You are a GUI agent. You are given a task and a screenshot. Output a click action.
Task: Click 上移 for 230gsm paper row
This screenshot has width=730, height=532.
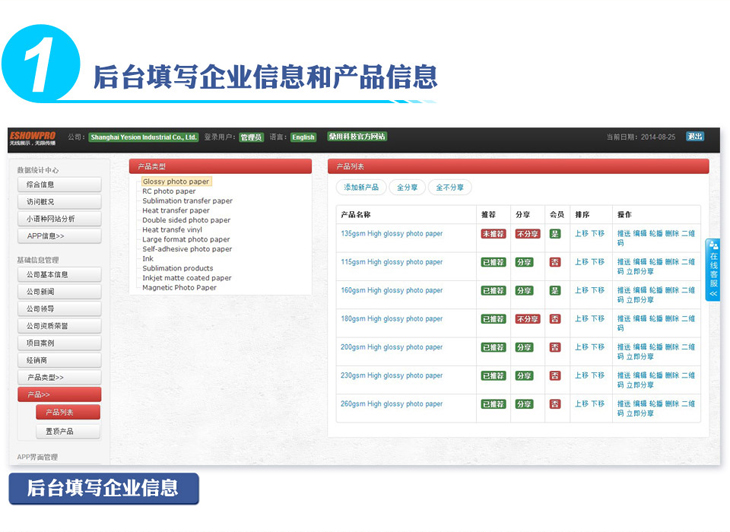[x=581, y=375]
